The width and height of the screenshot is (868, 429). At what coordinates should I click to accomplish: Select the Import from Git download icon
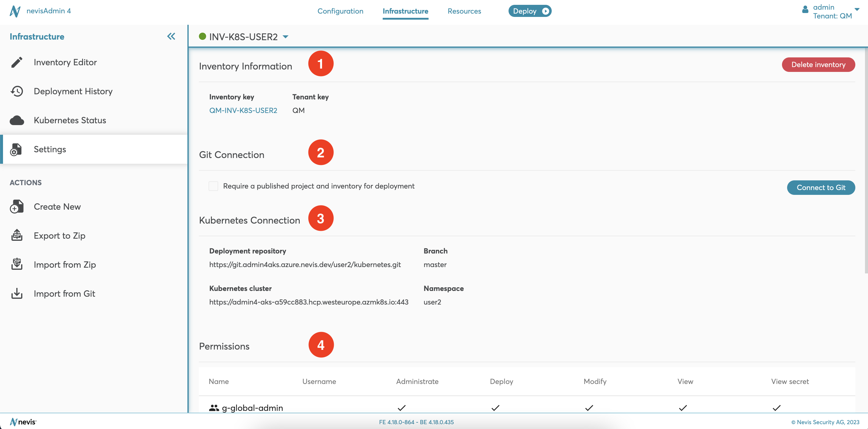(17, 293)
